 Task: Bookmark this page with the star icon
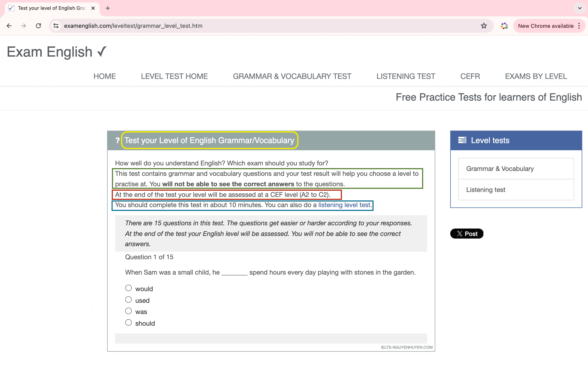click(484, 26)
